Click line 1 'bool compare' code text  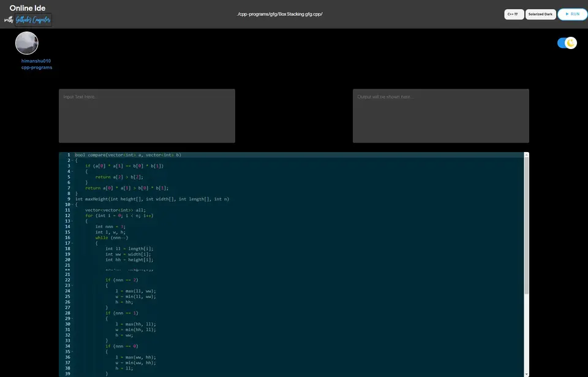click(128, 154)
